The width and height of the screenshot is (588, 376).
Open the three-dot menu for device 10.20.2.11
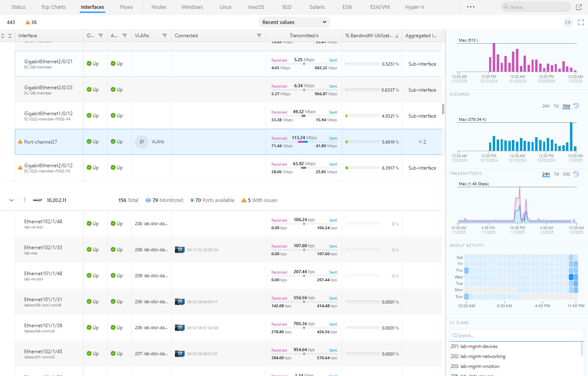click(x=24, y=200)
